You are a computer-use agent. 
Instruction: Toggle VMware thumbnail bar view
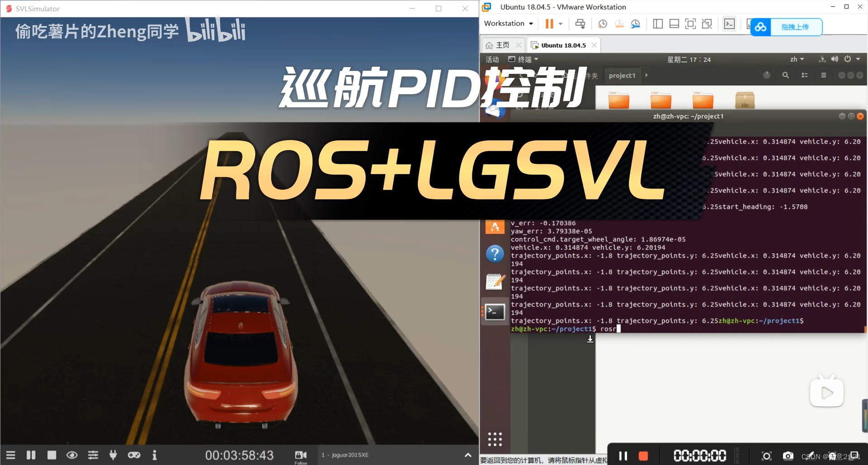tap(674, 24)
